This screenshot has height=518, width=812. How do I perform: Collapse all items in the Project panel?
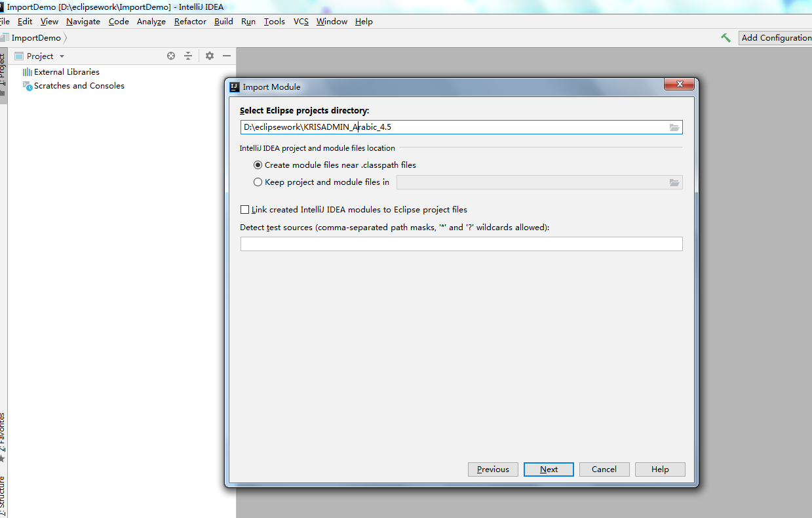[x=188, y=56]
